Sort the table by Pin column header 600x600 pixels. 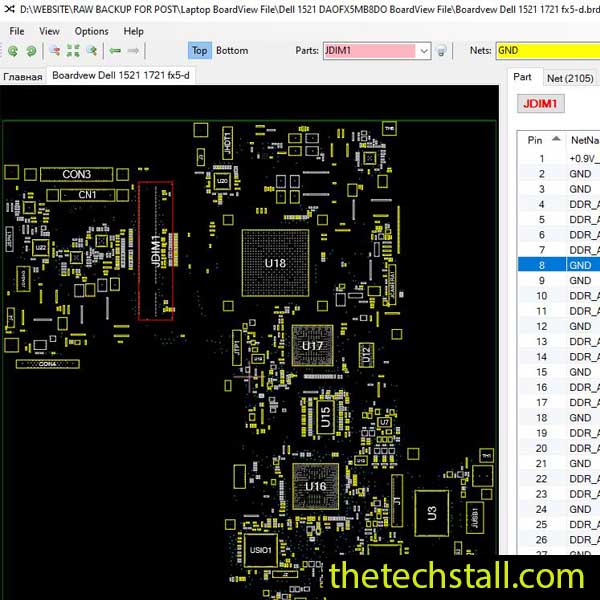[542, 140]
